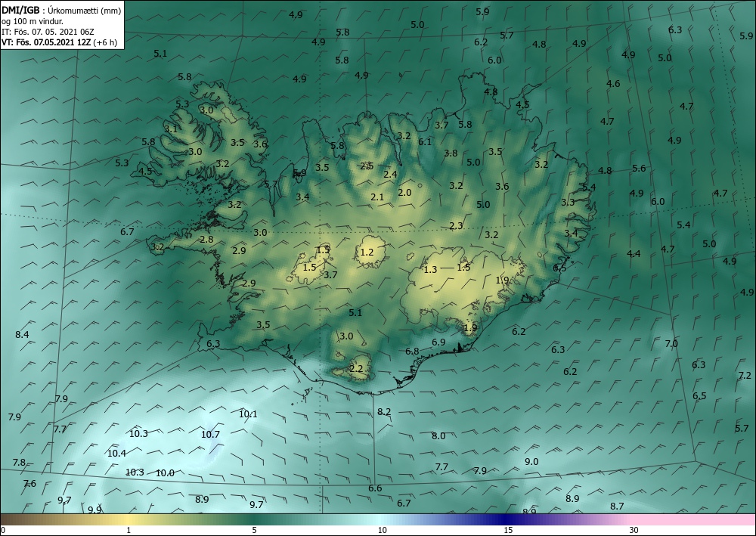The width and height of the screenshot is (756, 536).
Task: Click the 2.3 value on the map
Action: (456, 225)
